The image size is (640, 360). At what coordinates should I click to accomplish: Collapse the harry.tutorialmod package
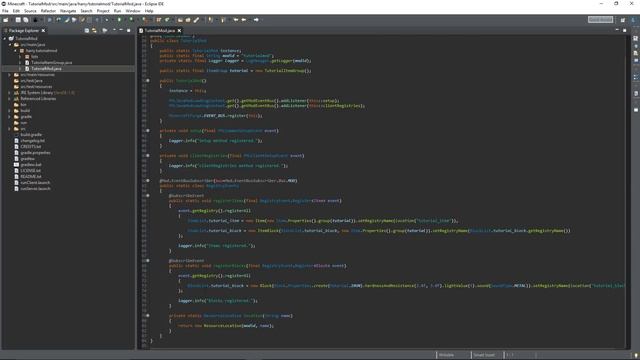[x=16, y=51]
